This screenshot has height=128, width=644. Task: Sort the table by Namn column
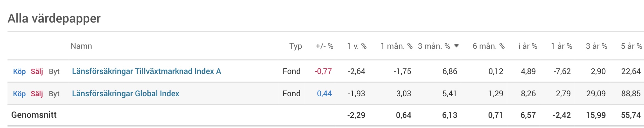point(81,46)
